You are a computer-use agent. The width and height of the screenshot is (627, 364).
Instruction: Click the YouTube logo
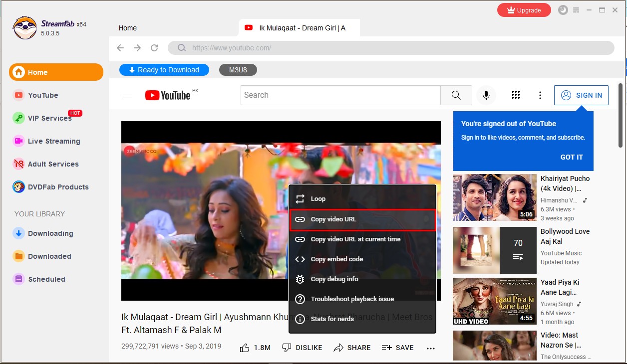pos(168,95)
